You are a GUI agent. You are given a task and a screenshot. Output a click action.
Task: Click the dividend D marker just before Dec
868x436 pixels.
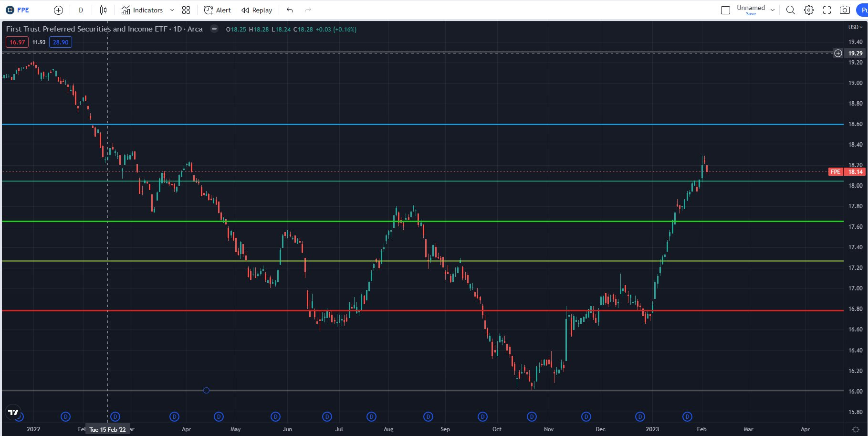pyautogui.click(x=586, y=417)
